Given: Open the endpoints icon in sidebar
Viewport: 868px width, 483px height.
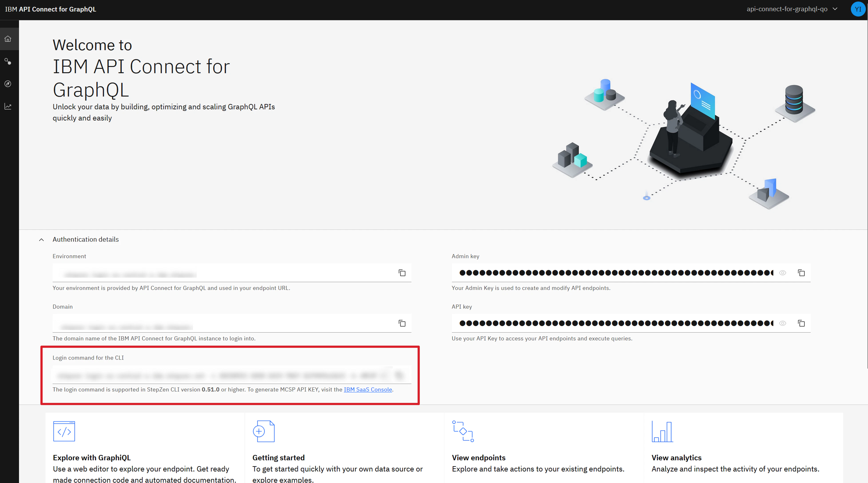Looking at the screenshot, I should pyautogui.click(x=8, y=61).
